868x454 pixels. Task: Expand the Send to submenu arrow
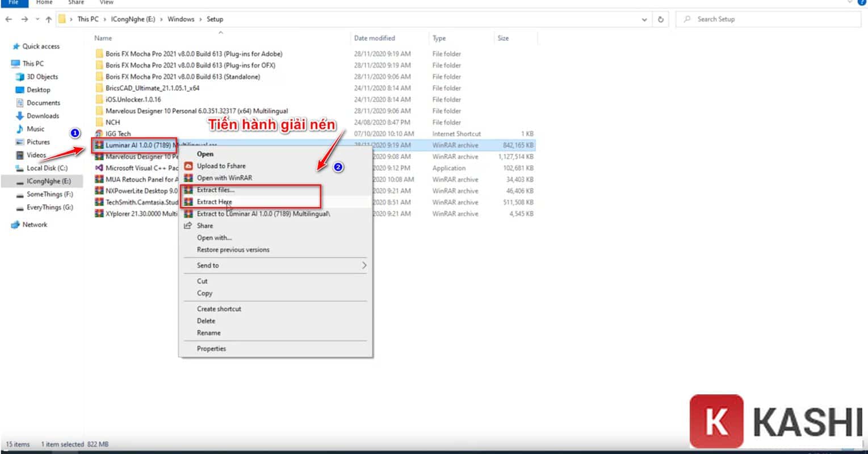coord(363,266)
